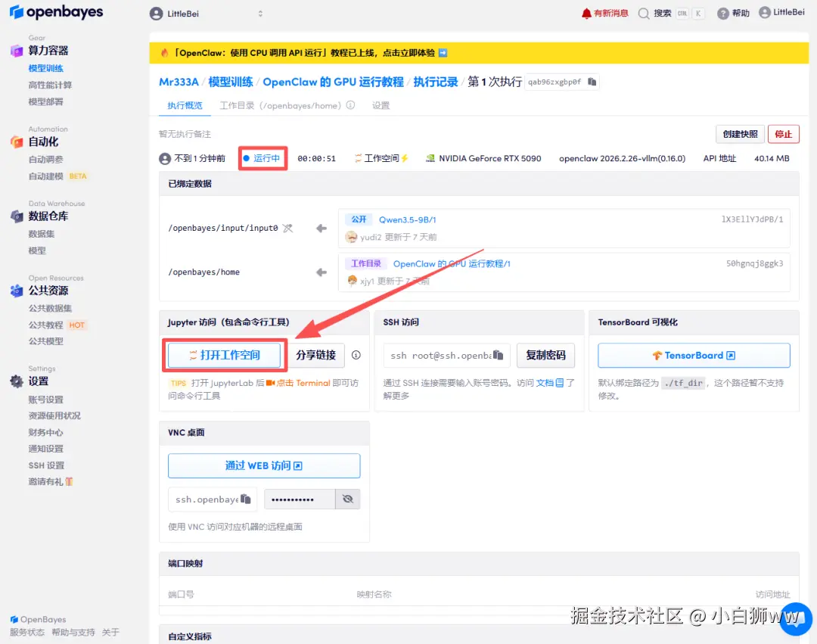Screen dimensions: 817x644
Task: Copy the SSH root command
Action: (x=499, y=356)
